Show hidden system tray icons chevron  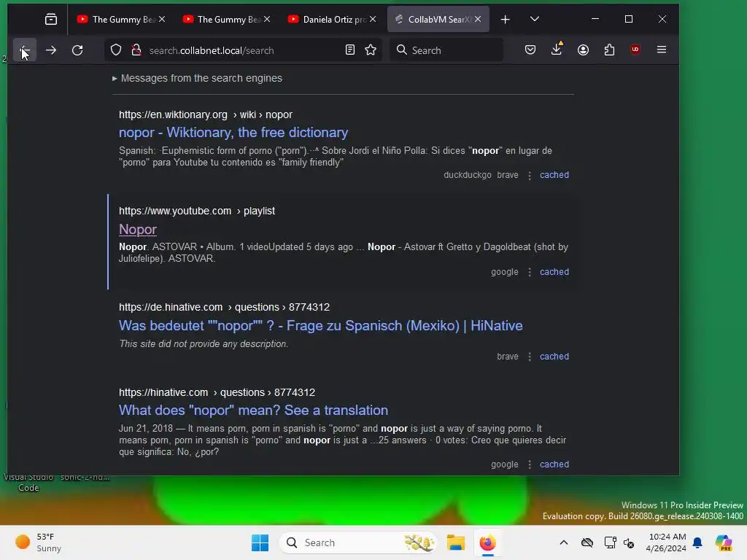[564, 542]
